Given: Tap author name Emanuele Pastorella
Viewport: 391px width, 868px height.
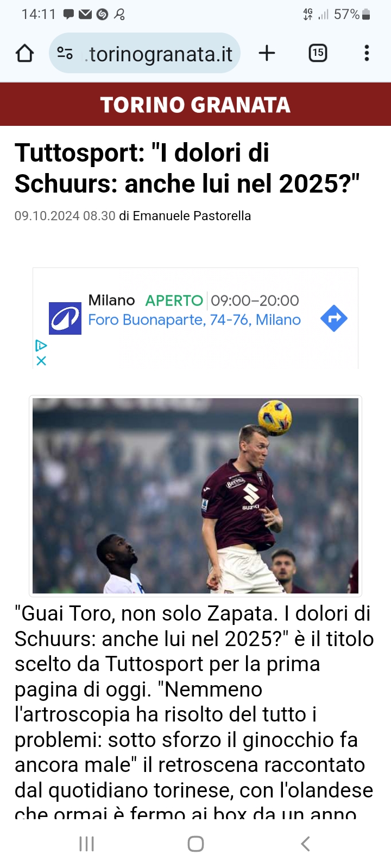Looking at the screenshot, I should pyautogui.click(x=192, y=216).
